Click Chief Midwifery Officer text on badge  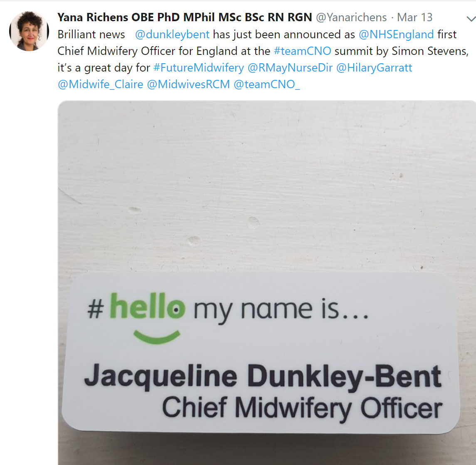[302, 408]
